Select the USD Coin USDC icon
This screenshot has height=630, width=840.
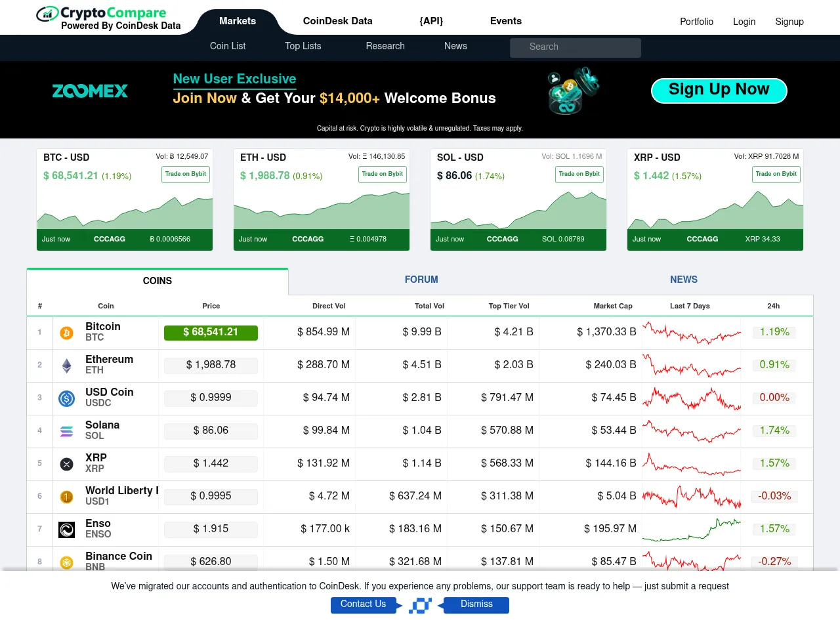click(66, 398)
